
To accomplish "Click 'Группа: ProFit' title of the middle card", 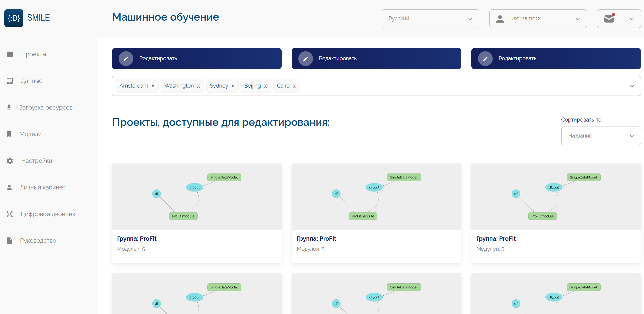I will pos(316,239).
